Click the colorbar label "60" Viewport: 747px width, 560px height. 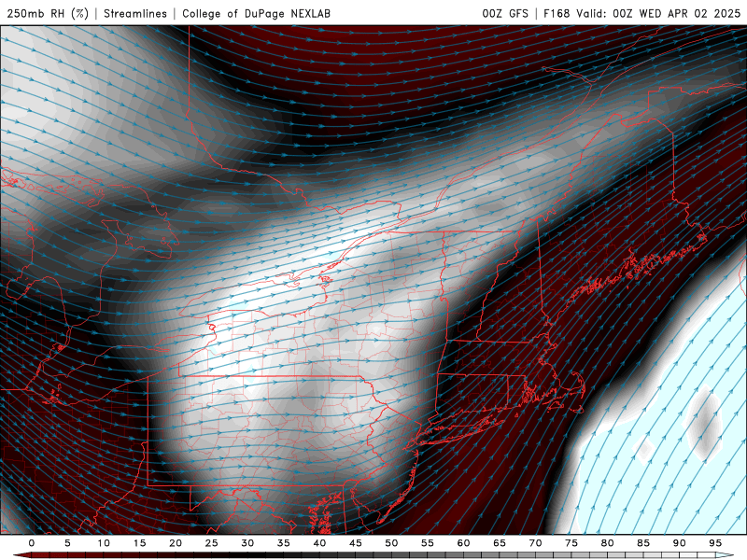pos(463,543)
